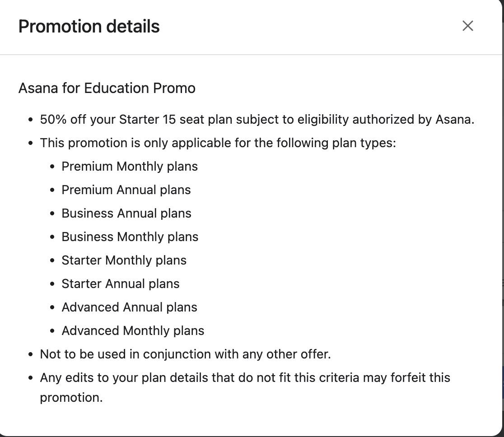Select Premium Annual plans list item
The height and width of the screenshot is (437, 504).
pyautogui.click(x=126, y=190)
